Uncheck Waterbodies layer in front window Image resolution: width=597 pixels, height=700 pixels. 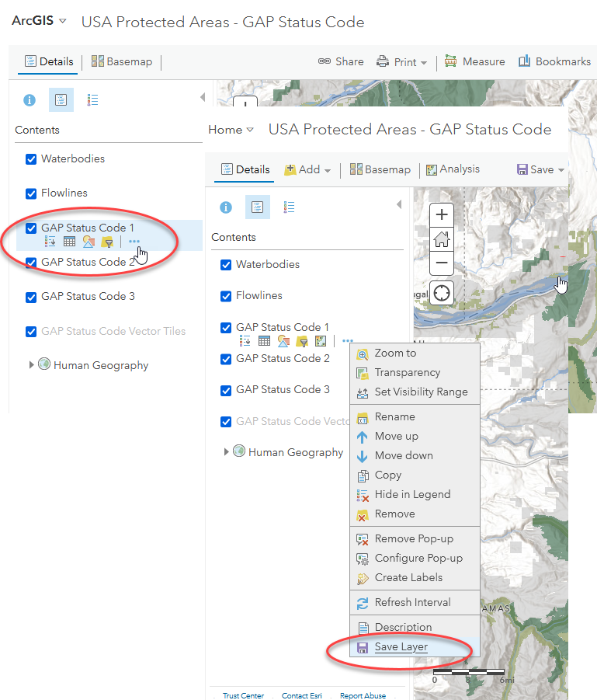click(x=226, y=265)
